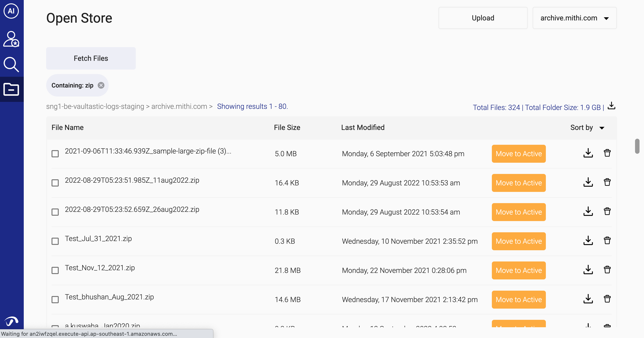Tick checkbox for sample-large-zip-file row

pos(55,154)
